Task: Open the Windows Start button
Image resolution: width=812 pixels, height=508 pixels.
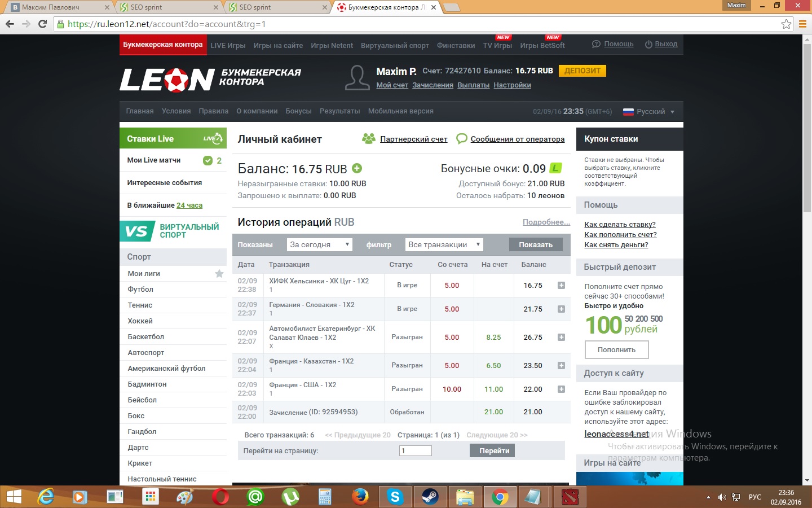Action: coord(14,497)
